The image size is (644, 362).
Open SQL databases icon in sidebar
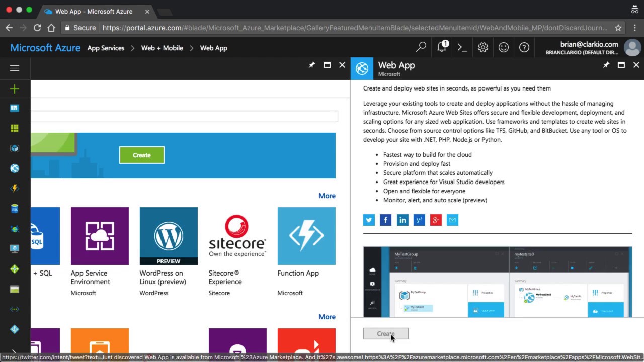tap(15, 209)
